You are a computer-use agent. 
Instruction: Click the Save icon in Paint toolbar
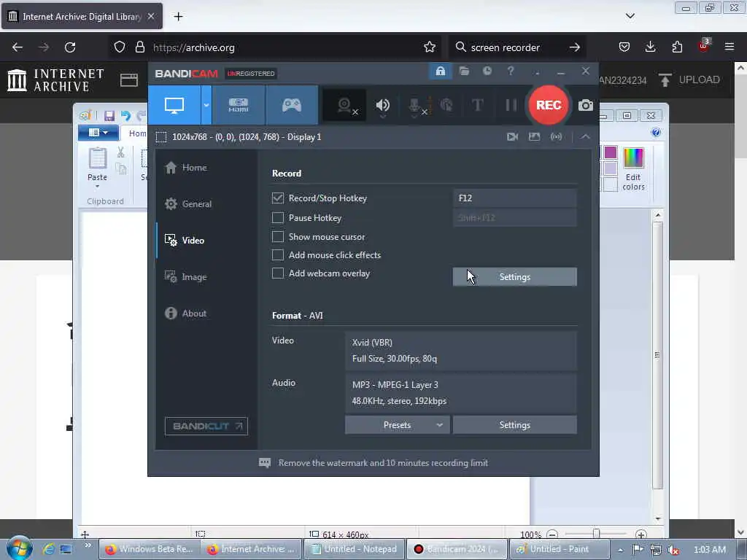click(x=109, y=116)
